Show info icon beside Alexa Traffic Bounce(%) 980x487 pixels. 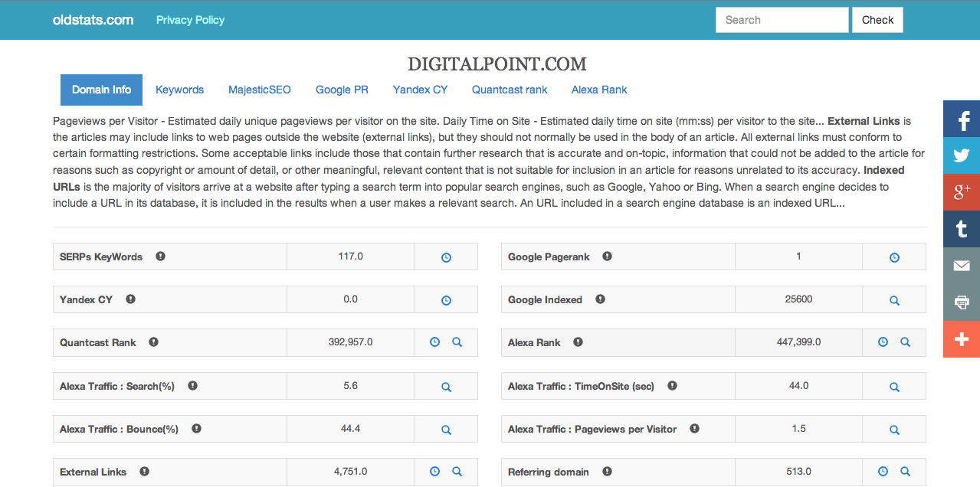pos(196,429)
